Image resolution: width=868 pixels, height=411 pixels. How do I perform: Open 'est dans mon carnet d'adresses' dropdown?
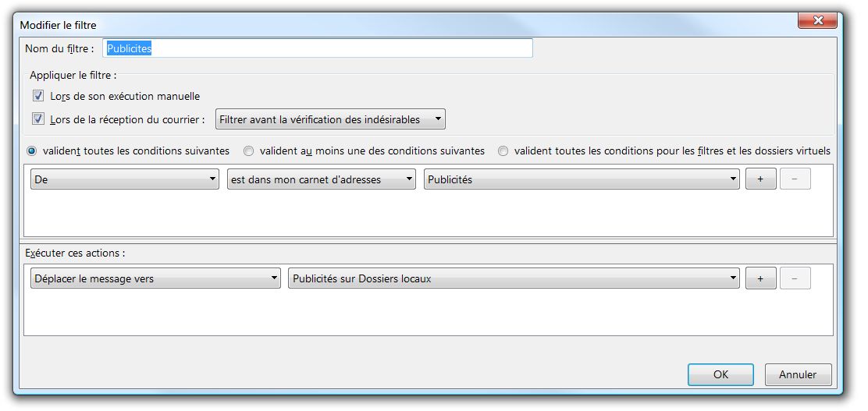(x=321, y=179)
